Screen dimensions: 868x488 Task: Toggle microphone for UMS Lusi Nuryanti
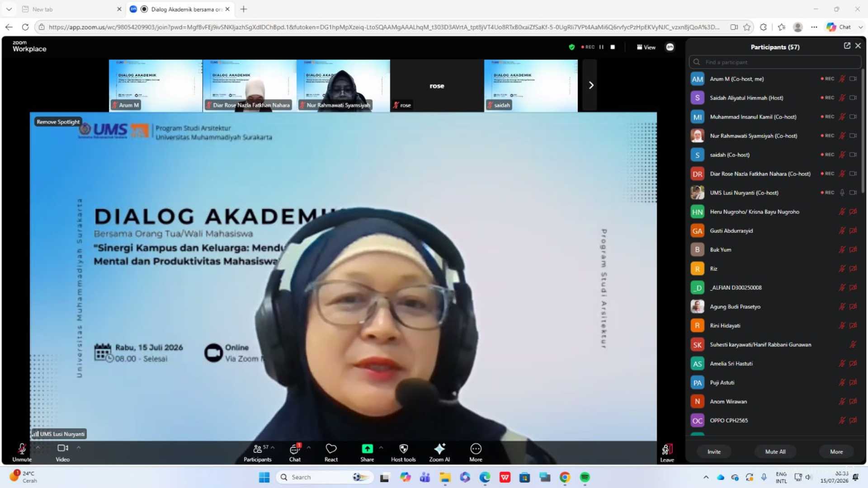tap(842, 192)
